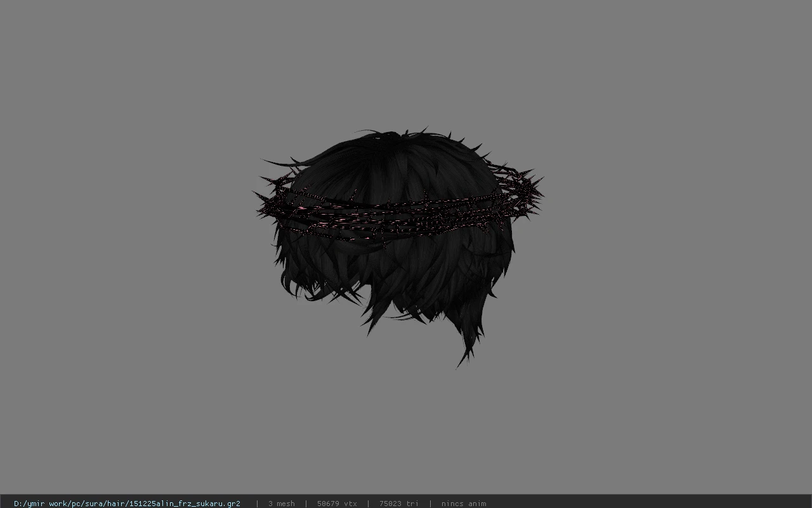This screenshot has height=508, width=812.
Task: Click the '75023 tri' triangle count
Action: [x=399, y=504]
